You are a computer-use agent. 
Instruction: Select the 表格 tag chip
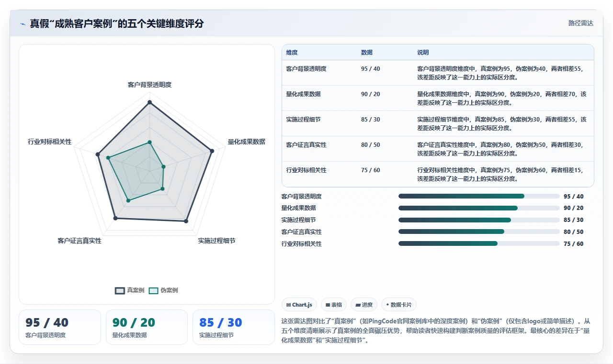pyautogui.click(x=334, y=305)
